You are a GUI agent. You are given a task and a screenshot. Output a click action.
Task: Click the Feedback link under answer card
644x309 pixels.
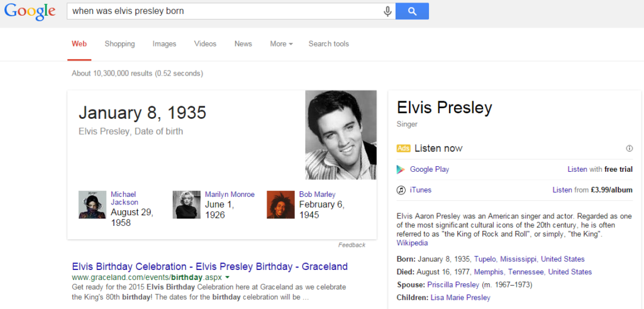click(352, 245)
